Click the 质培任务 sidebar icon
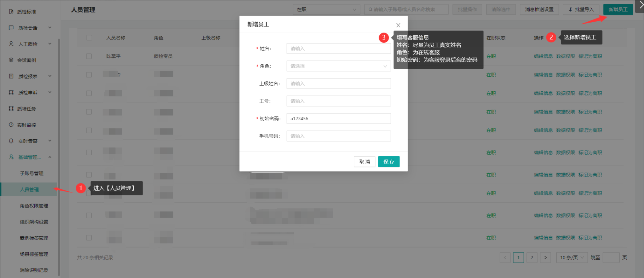Viewport: 644px width, 278px height. pos(11,109)
